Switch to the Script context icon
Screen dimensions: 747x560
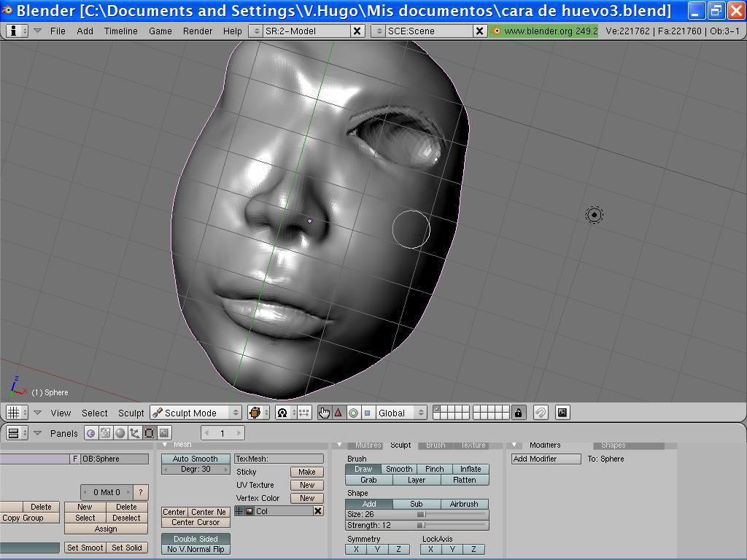tap(105, 433)
